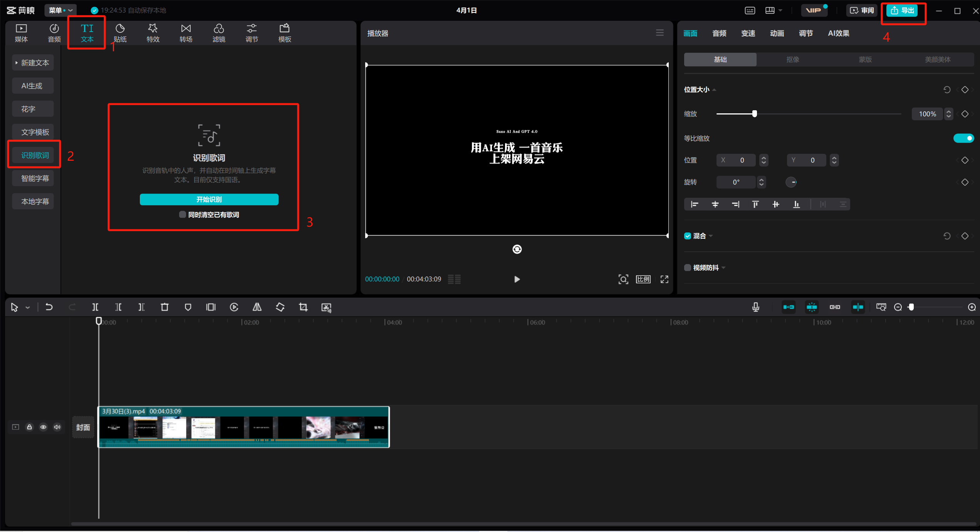This screenshot has width=980, height=532.
Task: Click the crop icon in timeline toolbar
Action: click(x=303, y=307)
